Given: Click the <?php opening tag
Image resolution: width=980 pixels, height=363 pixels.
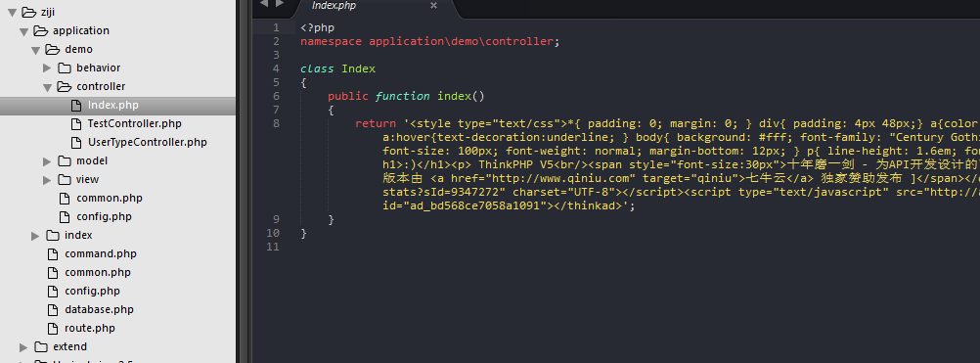Looking at the screenshot, I should point(317,27).
